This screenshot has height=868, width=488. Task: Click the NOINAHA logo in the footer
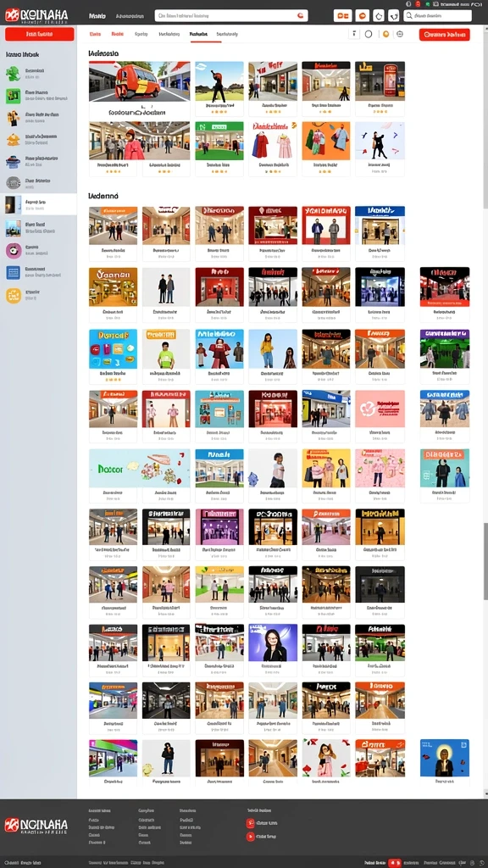click(36, 826)
